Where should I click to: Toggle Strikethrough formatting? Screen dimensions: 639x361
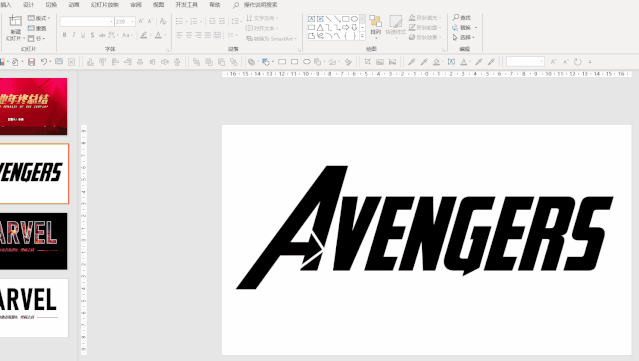(102, 35)
